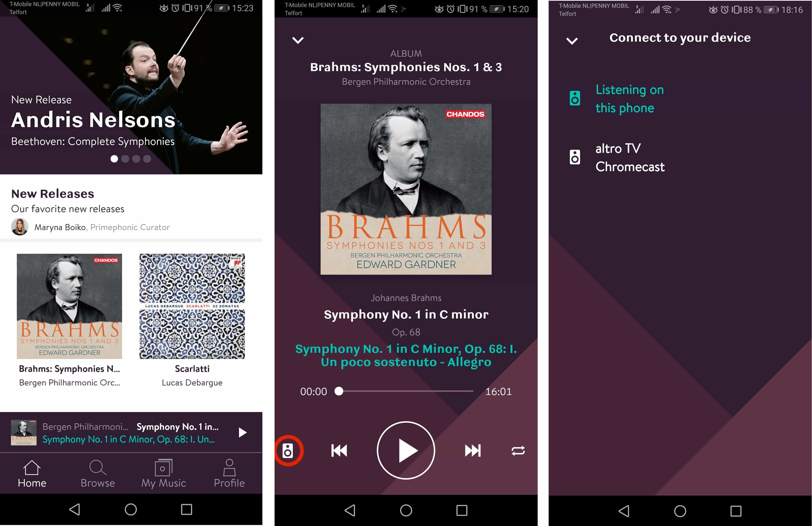Toggle repeat mode

518,451
